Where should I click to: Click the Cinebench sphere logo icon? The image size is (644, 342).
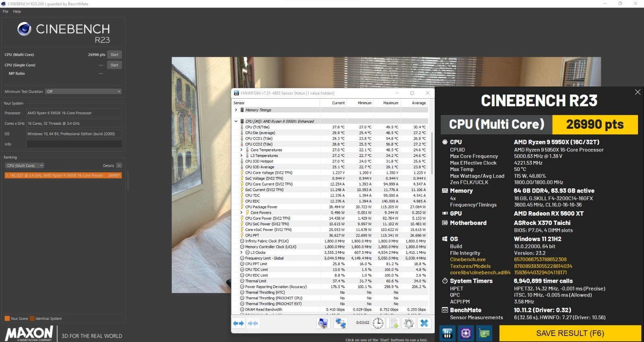pyautogui.click(x=24, y=29)
